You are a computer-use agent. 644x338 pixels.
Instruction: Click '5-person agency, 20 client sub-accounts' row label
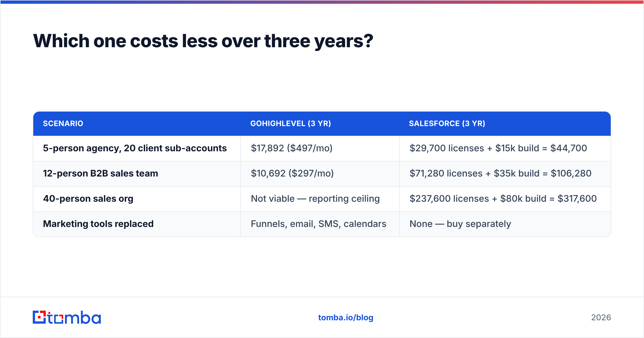[x=135, y=148]
